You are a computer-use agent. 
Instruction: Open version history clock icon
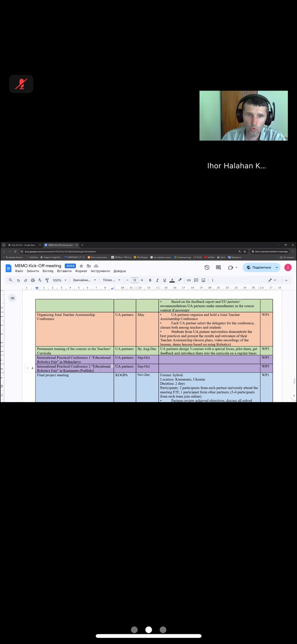pyautogui.click(x=207, y=267)
